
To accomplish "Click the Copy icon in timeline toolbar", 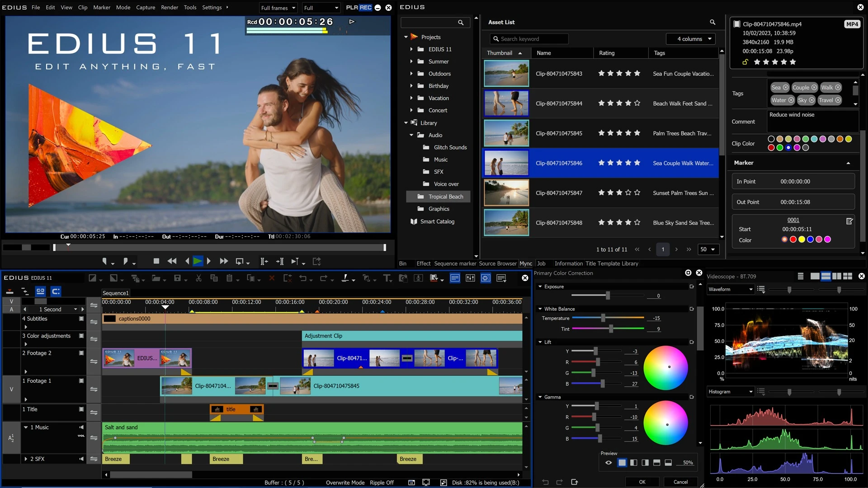I will tap(214, 279).
